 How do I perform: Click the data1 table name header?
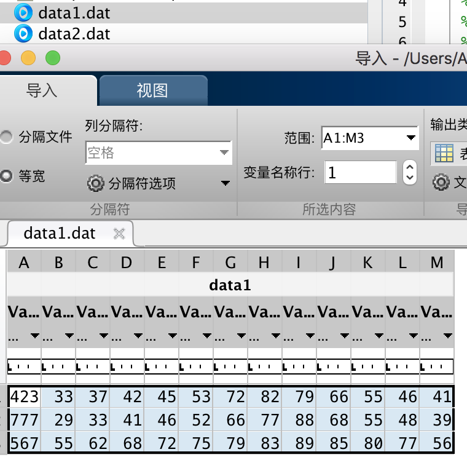pyautogui.click(x=230, y=285)
